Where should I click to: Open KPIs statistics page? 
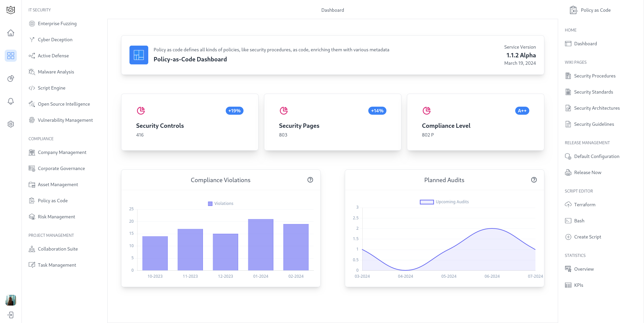[x=578, y=285]
